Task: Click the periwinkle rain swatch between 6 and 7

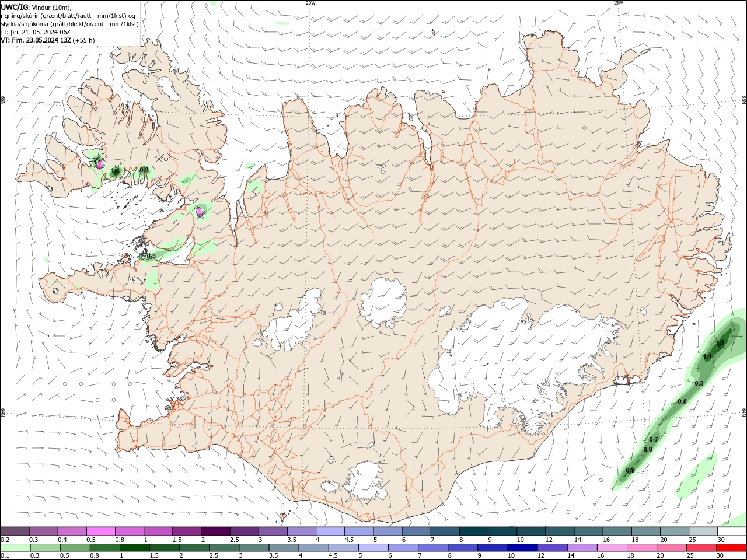Action: [x=403, y=547]
